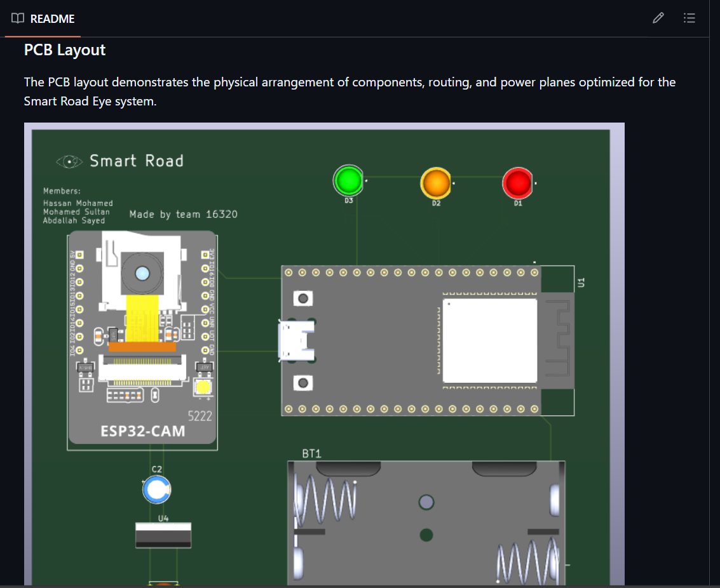Click the red LED D1
Image resolution: width=720 pixels, height=588 pixels.
517,183
